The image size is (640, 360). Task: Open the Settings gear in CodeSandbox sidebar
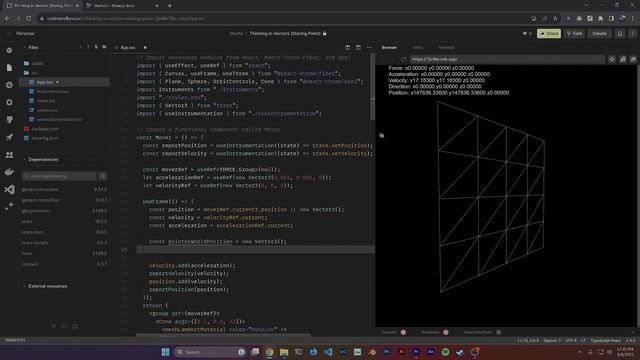tap(9, 102)
